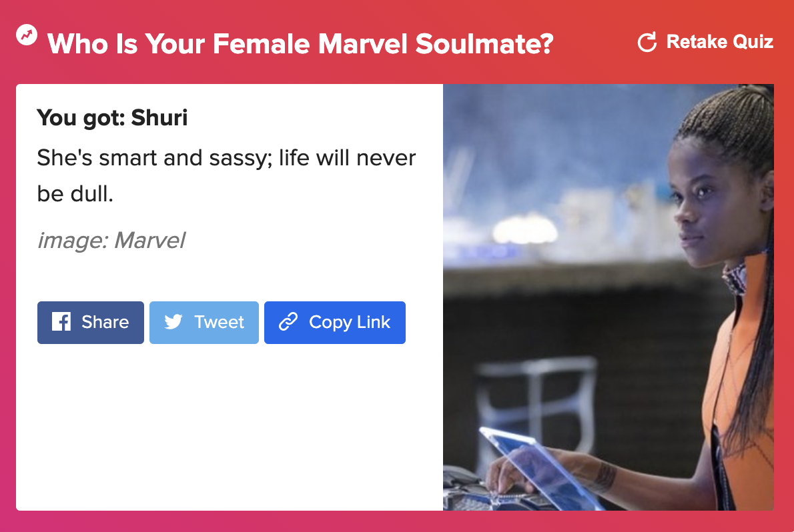Share the result via the Share label
Image resolution: width=794 pixels, height=532 pixels.
point(105,322)
